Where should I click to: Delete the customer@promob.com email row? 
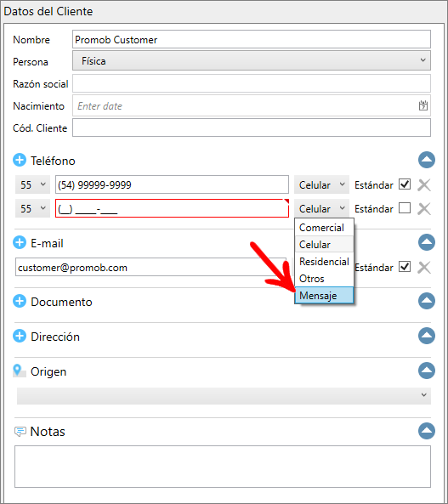point(424,267)
